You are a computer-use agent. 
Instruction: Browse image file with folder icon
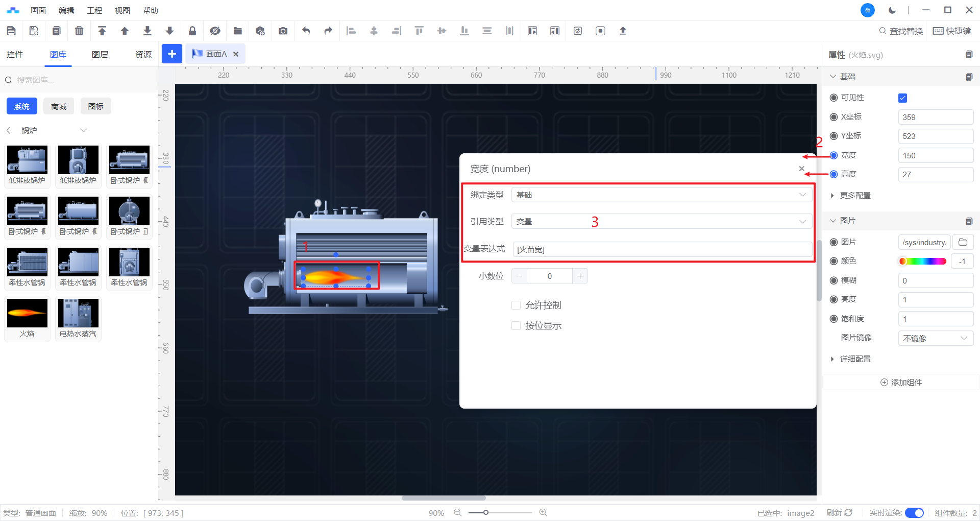point(963,242)
